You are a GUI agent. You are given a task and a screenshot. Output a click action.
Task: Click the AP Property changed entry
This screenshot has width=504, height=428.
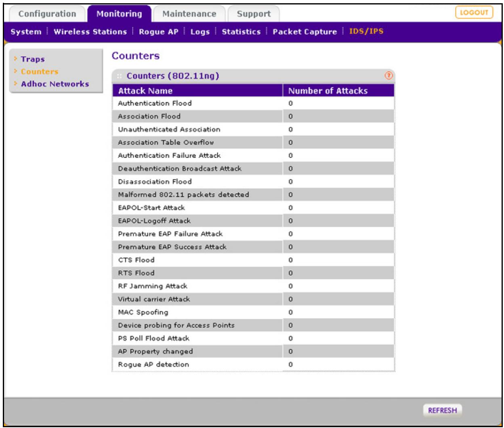155,351
